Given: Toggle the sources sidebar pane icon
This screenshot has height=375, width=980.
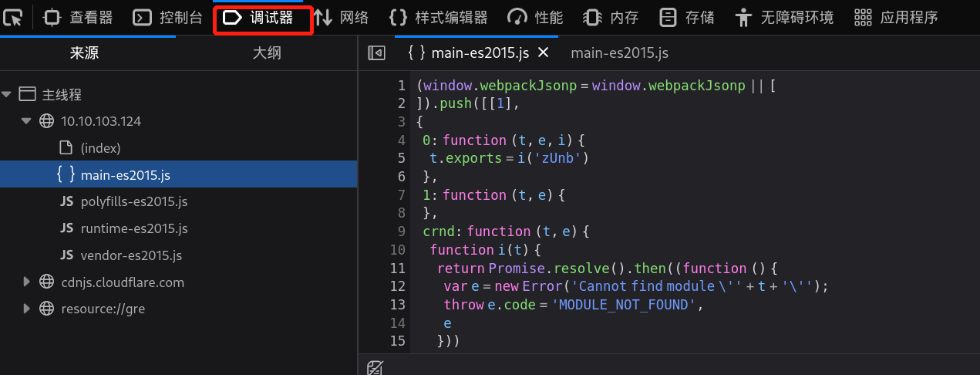Looking at the screenshot, I should tap(376, 52).
